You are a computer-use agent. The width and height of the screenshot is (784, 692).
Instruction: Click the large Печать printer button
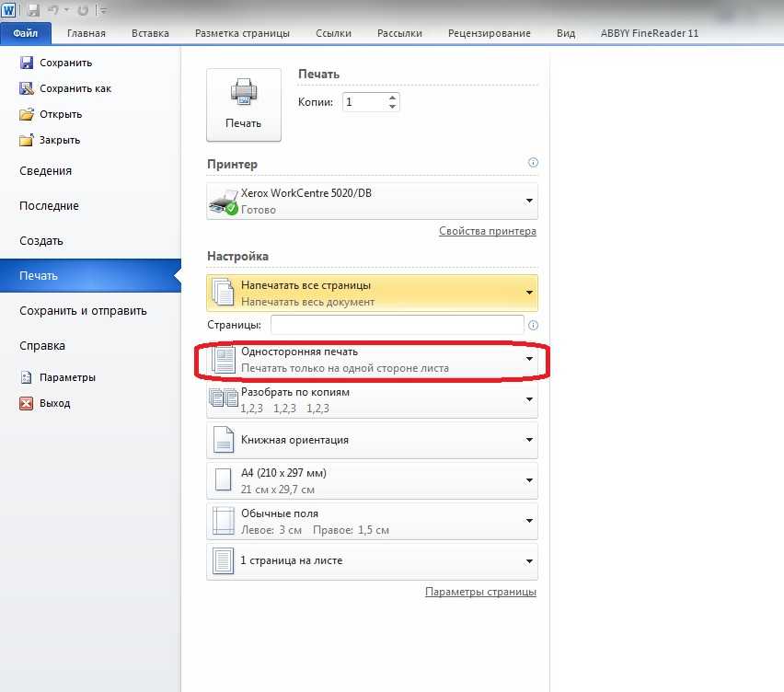coord(244,105)
